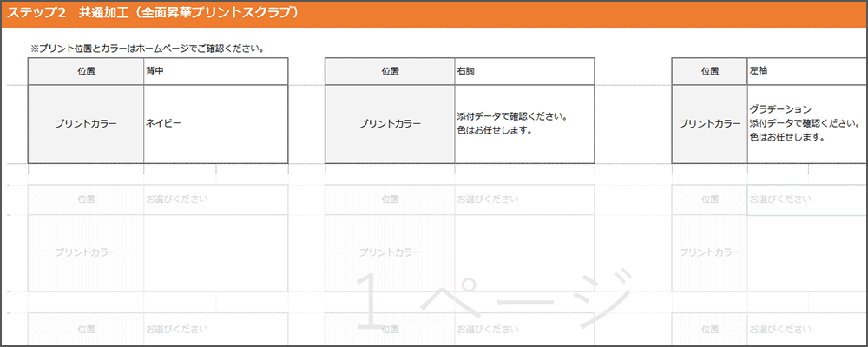Open the bottom-left お選びください position cell
This screenshot has height=347, width=868.
click(215, 330)
